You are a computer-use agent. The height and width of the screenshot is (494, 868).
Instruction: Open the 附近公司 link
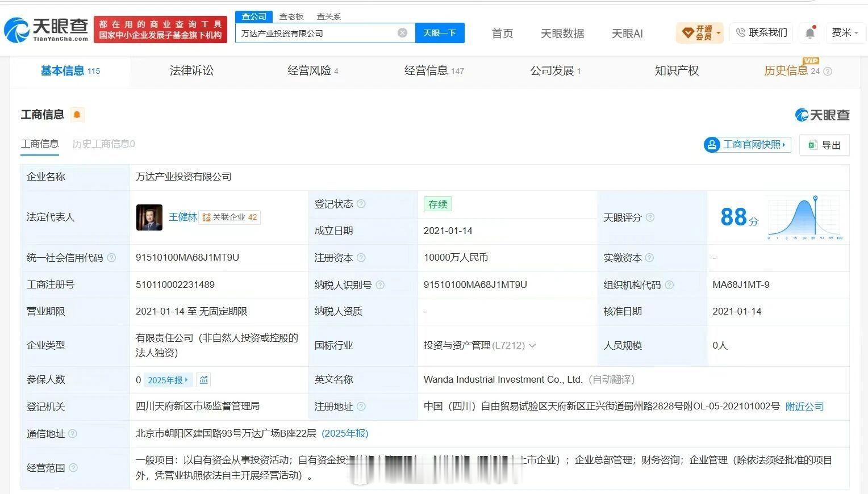tap(804, 407)
